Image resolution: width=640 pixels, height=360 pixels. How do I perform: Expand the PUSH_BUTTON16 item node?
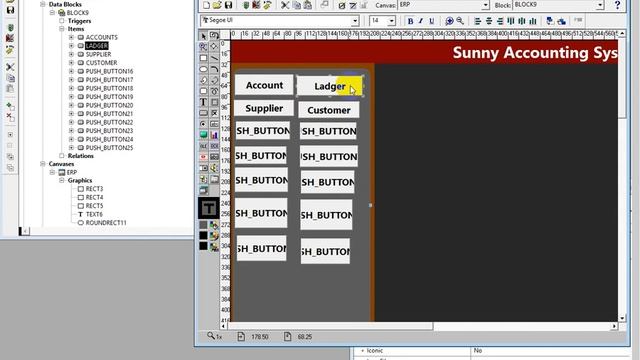[x=71, y=71]
